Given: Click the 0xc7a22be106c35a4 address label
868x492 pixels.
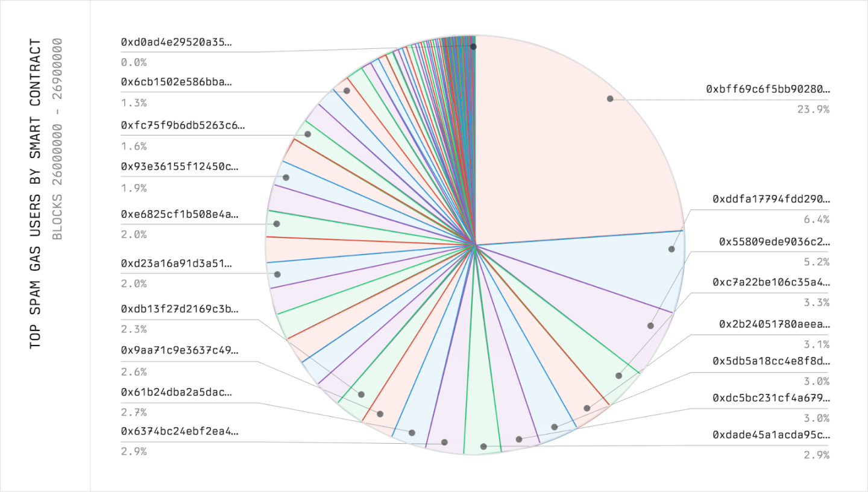Looking at the screenshot, I should 771,282.
